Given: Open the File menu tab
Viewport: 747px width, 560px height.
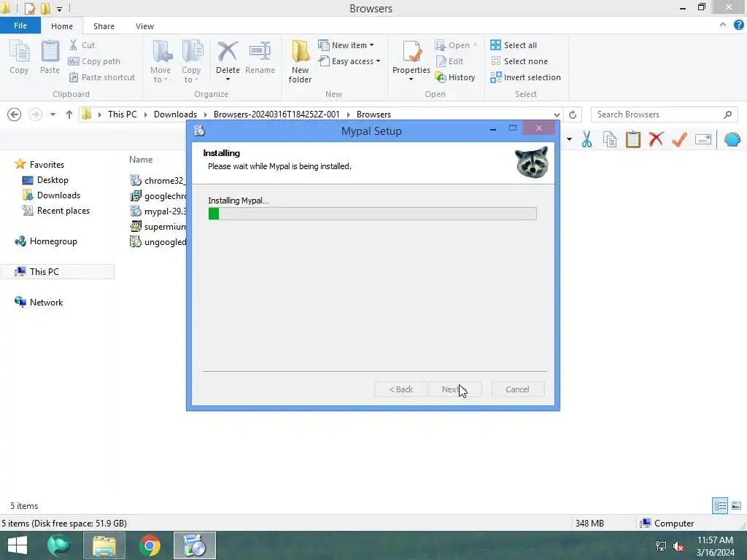Looking at the screenshot, I should (x=20, y=26).
